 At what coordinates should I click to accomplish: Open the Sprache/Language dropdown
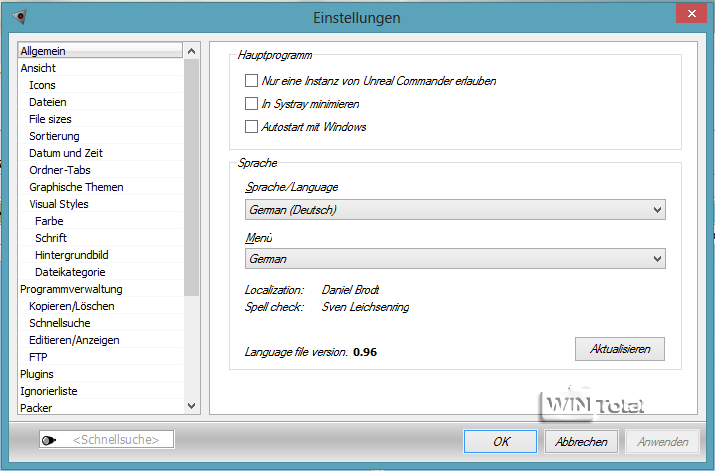pos(455,210)
